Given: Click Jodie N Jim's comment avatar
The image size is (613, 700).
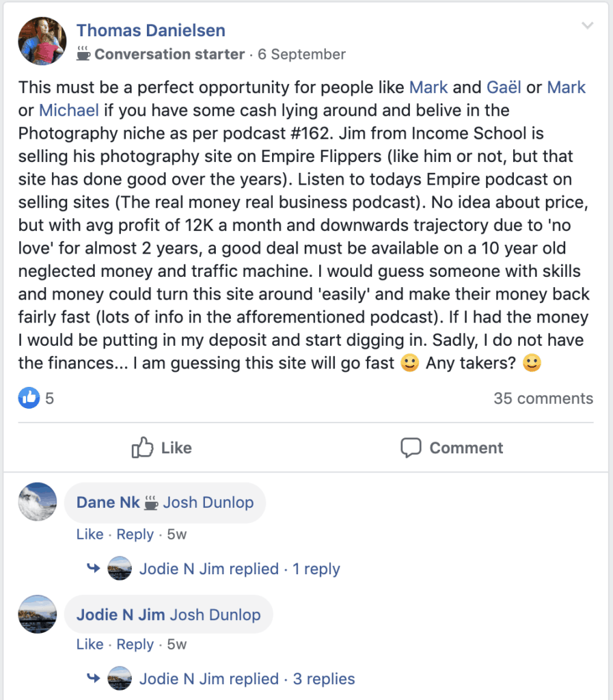Looking at the screenshot, I should [38, 615].
